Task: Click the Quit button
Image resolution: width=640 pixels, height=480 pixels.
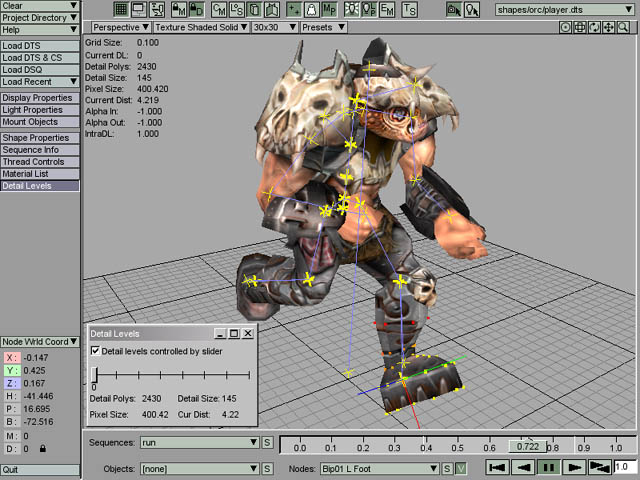Action: coord(39,469)
